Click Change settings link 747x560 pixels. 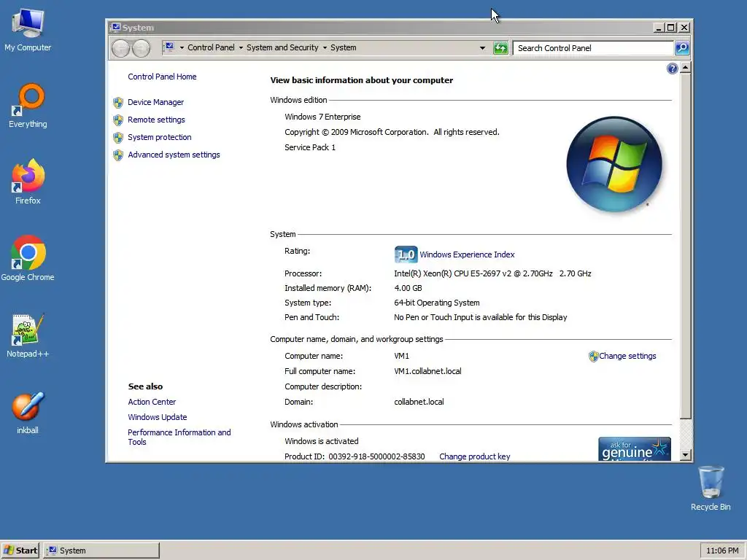coord(627,356)
